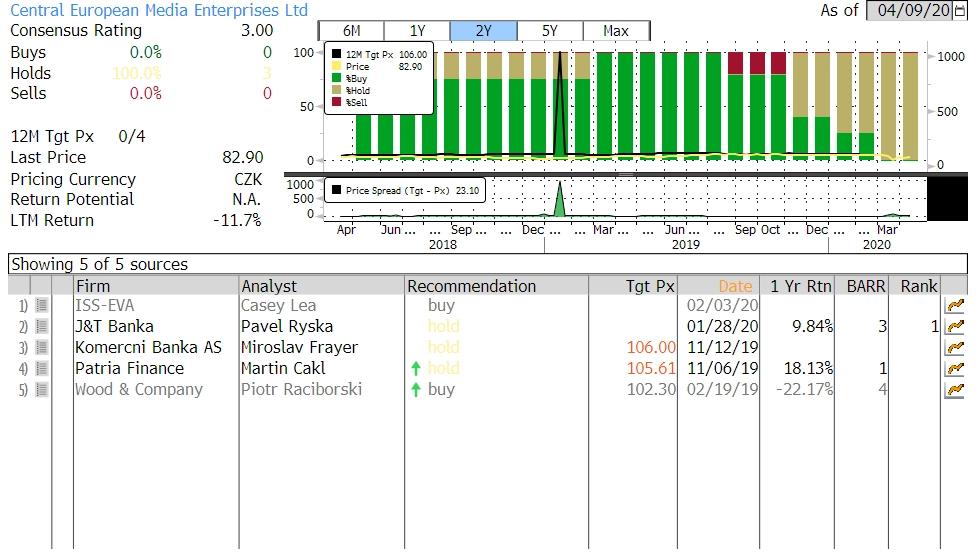
Task: Sort table by Tgt Px column
Action: (633, 286)
